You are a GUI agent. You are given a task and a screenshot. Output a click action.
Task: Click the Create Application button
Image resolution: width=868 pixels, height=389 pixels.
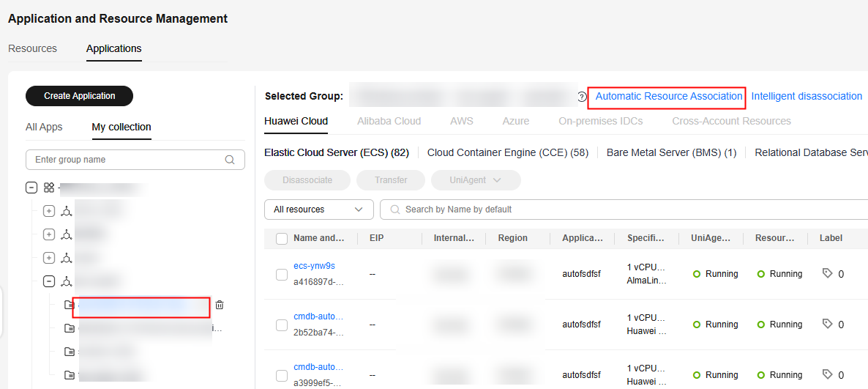(80, 96)
